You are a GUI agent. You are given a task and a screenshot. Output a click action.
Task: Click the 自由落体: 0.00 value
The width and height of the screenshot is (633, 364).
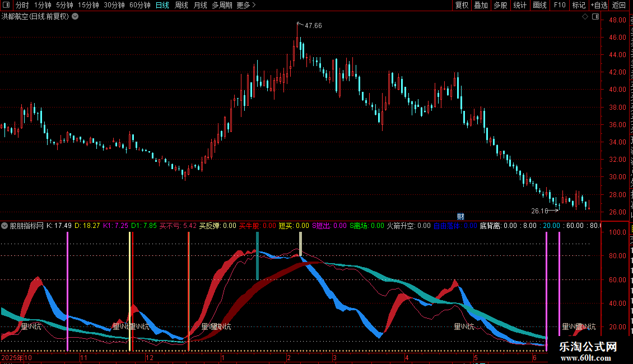click(455, 226)
